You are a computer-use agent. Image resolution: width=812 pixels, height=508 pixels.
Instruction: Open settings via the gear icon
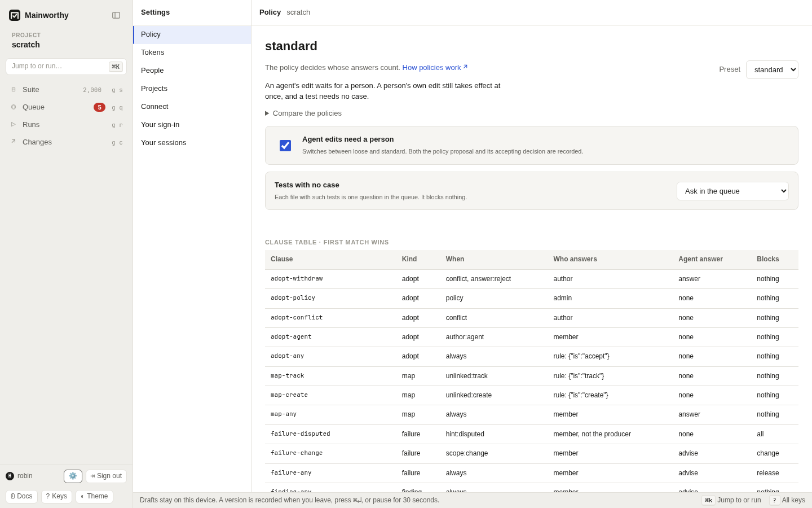click(x=73, y=476)
